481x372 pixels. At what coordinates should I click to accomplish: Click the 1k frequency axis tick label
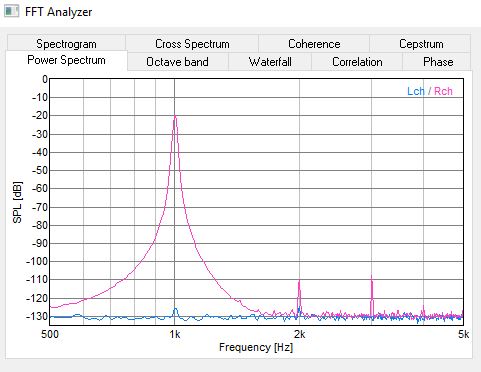[175, 334]
